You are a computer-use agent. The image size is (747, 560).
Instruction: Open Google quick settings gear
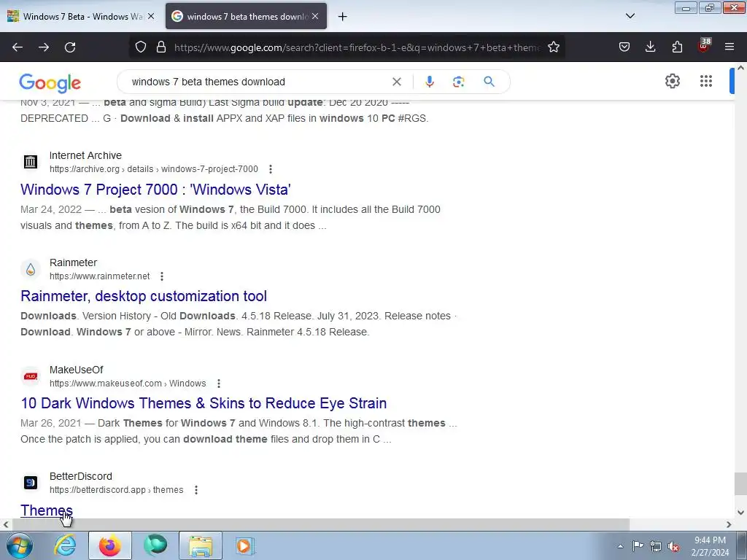(672, 82)
